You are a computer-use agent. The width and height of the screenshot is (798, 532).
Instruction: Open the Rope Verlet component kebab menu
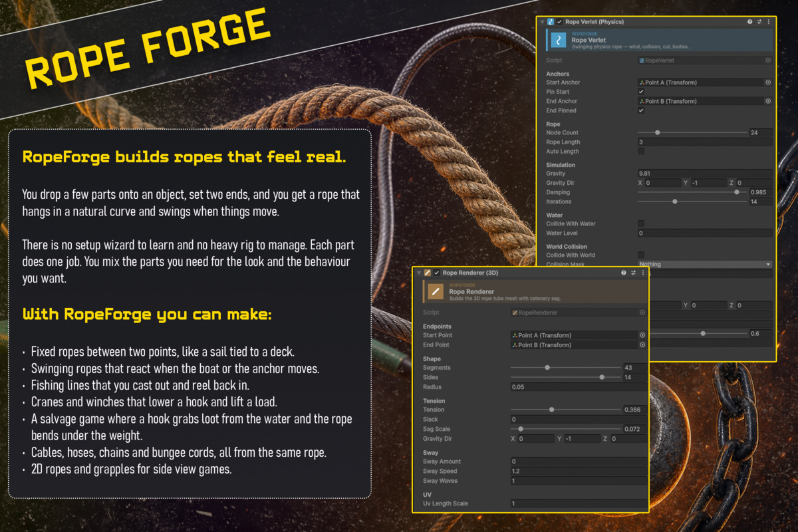click(768, 22)
